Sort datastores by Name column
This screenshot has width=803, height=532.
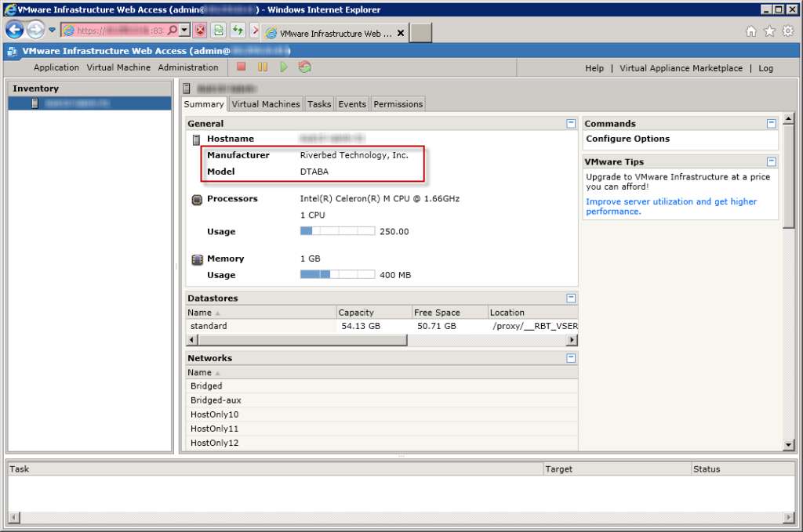tap(260, 312)
